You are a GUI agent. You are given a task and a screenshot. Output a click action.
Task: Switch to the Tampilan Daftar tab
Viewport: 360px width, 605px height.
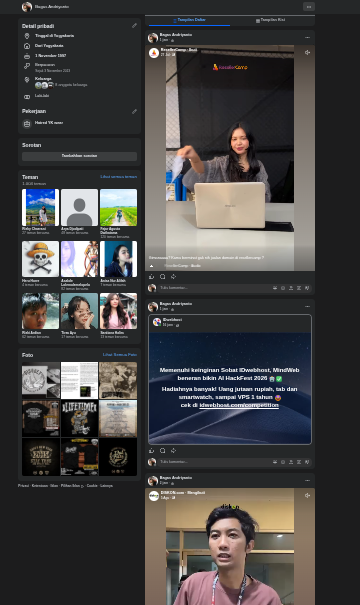point(189,20)
